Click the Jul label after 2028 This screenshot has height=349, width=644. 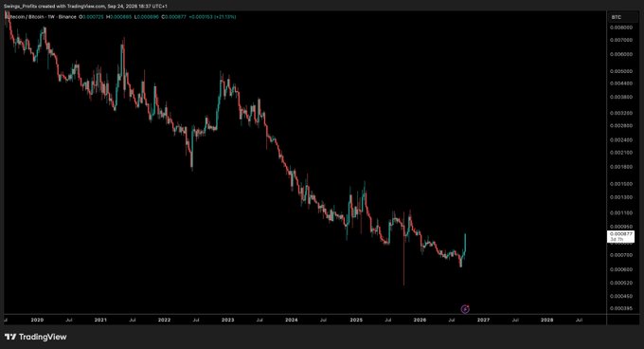tap(579, 320)
